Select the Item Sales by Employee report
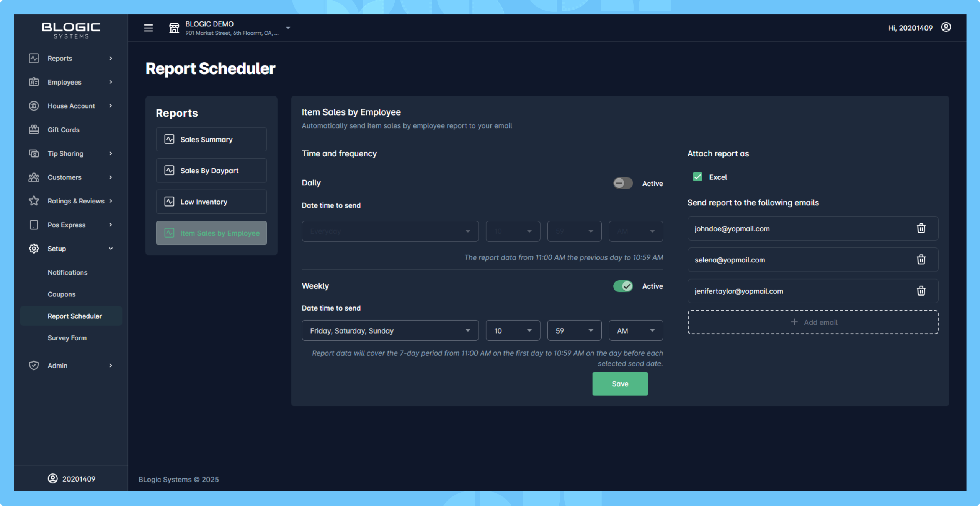The image size is (980, 506). coord(211,233)
